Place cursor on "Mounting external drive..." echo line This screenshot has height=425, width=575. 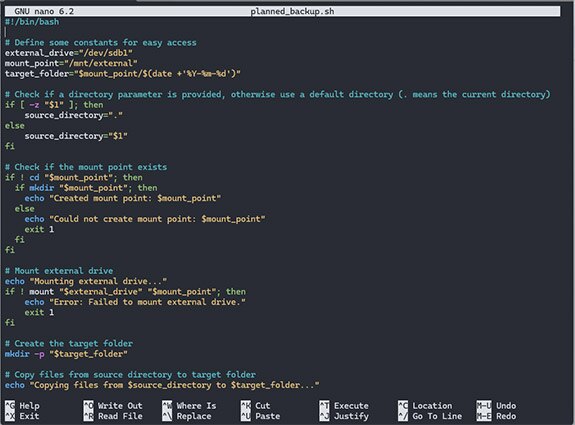[x=86, y=281]
